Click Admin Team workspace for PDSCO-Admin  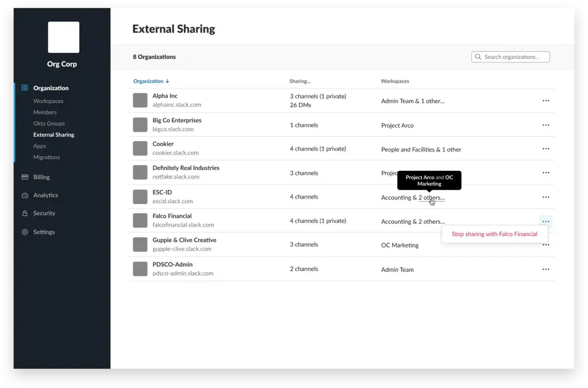[x=397, y=270]
